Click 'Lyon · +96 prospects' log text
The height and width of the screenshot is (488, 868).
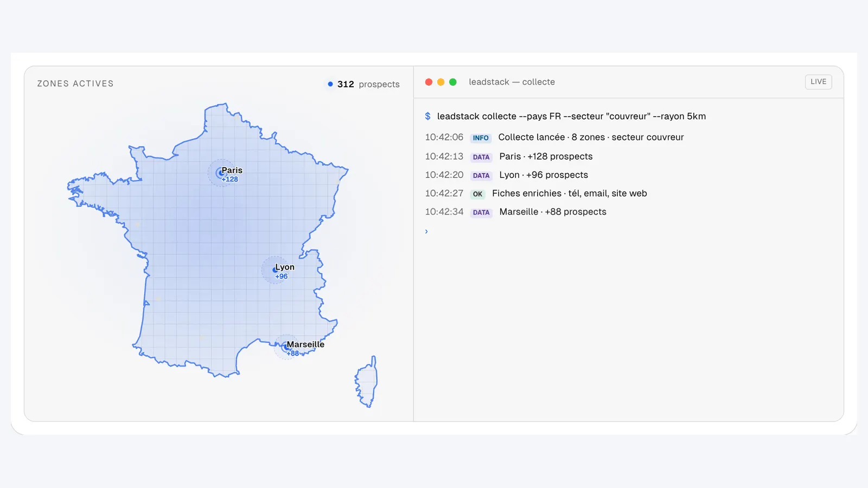[x=544, y=175]
